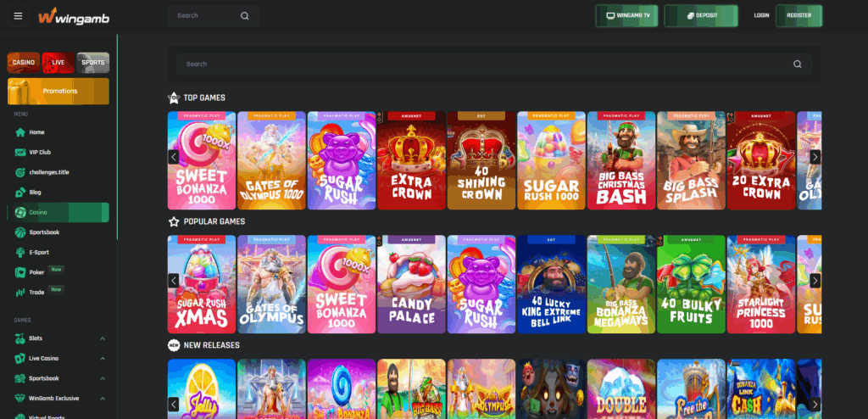This screenshot has width=868, height=419.
Task: Open Extra Crown game thumbnail
Action: click(411, 160)
